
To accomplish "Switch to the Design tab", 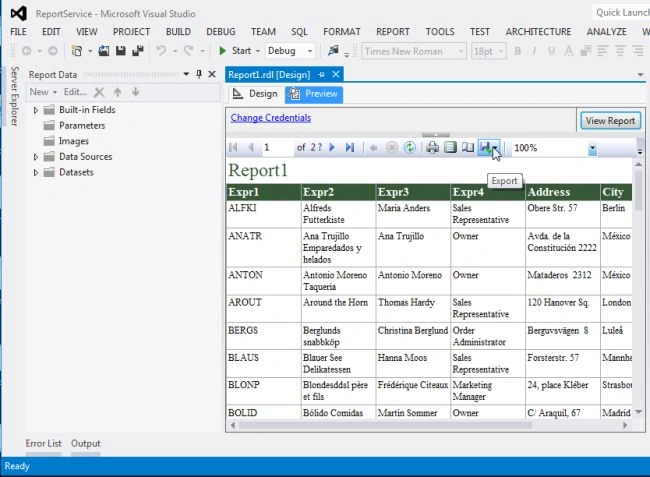I will (x=255, y=94).
